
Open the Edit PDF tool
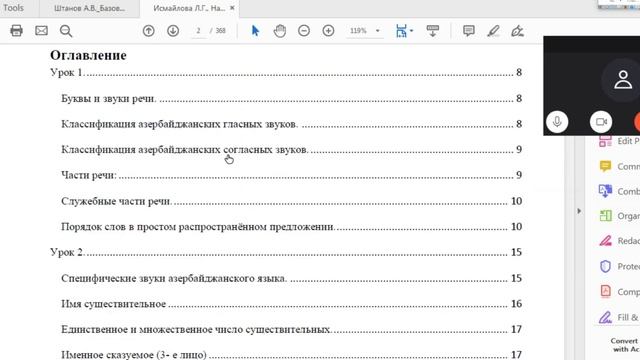618,141
